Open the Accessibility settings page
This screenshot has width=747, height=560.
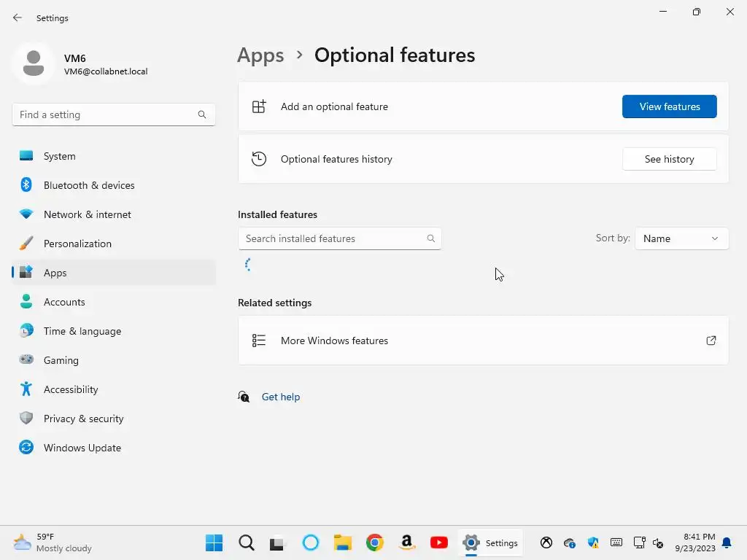point(71,389)
